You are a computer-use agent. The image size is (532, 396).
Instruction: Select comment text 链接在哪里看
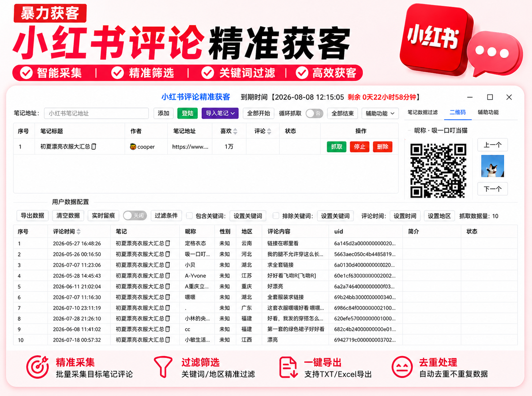pyautogui.click(x=283, y=243)
